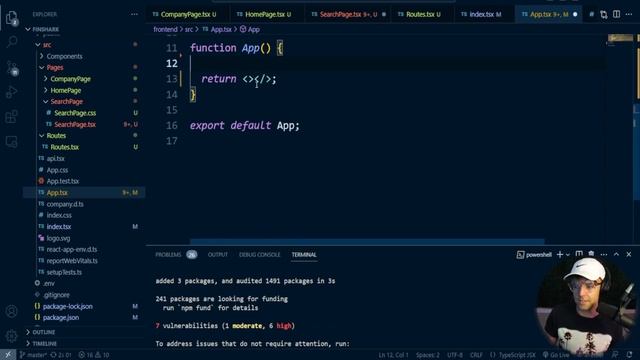
Task: Click master branch in status bar
Action: (33, 355)
